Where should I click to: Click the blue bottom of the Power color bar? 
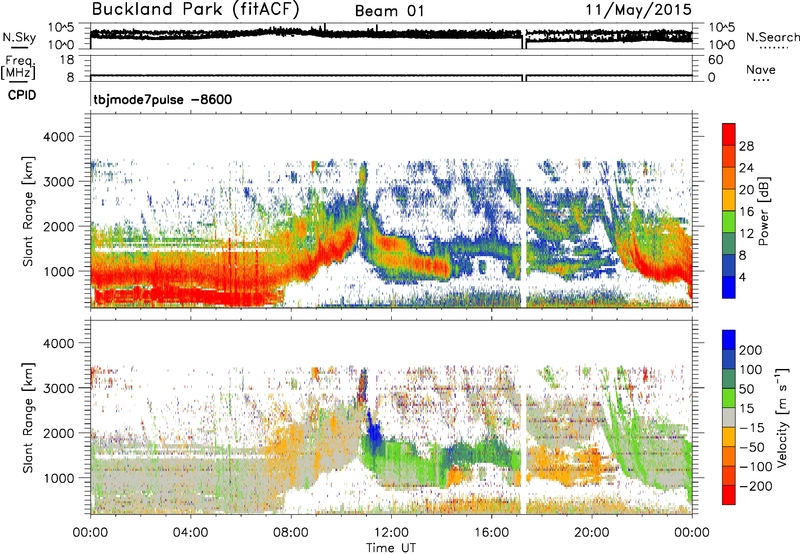pos(729,287)
